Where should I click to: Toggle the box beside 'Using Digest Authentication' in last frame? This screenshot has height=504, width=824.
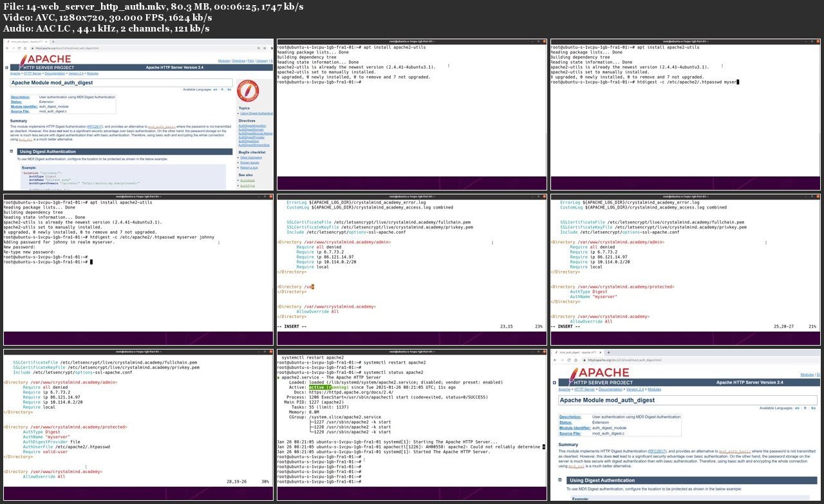pos(560,480)
